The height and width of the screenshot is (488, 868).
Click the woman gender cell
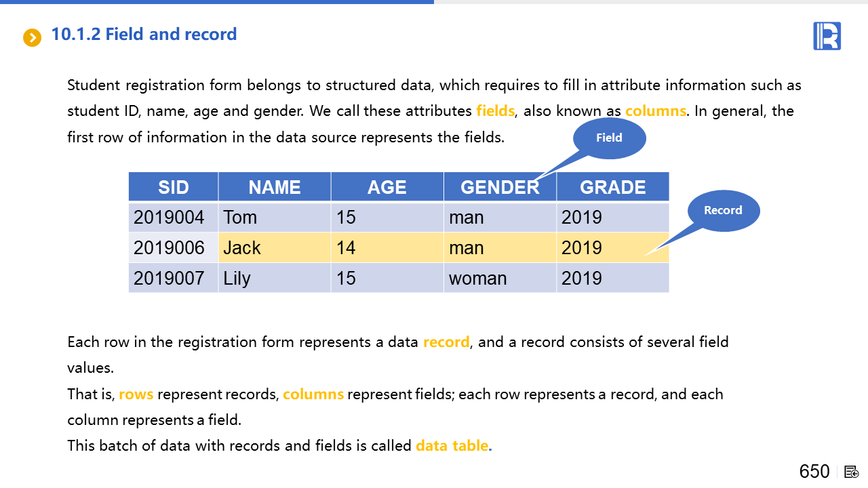(x=500, y=279)
